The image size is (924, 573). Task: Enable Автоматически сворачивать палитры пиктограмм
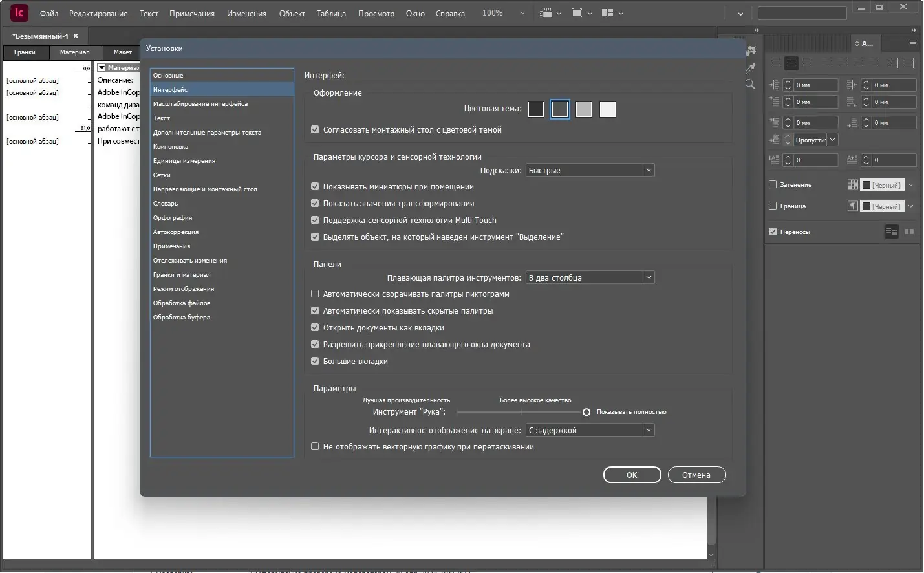(x=315, y=294)
